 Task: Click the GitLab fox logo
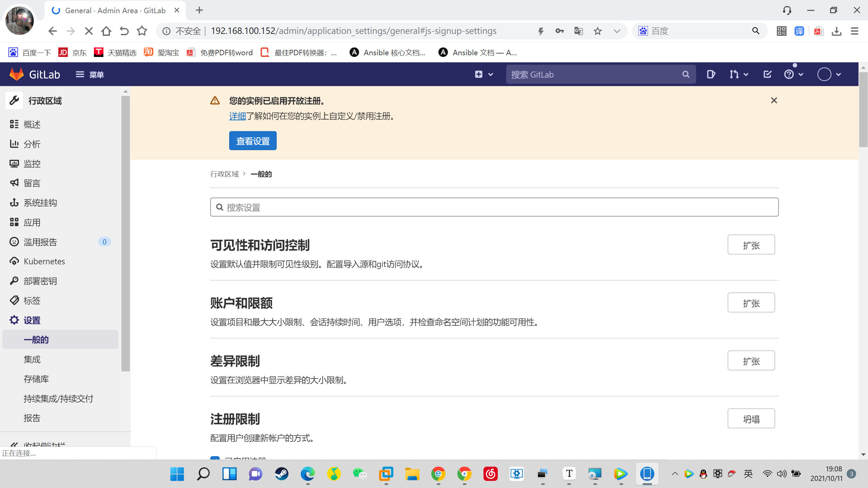tap(16, 74)
